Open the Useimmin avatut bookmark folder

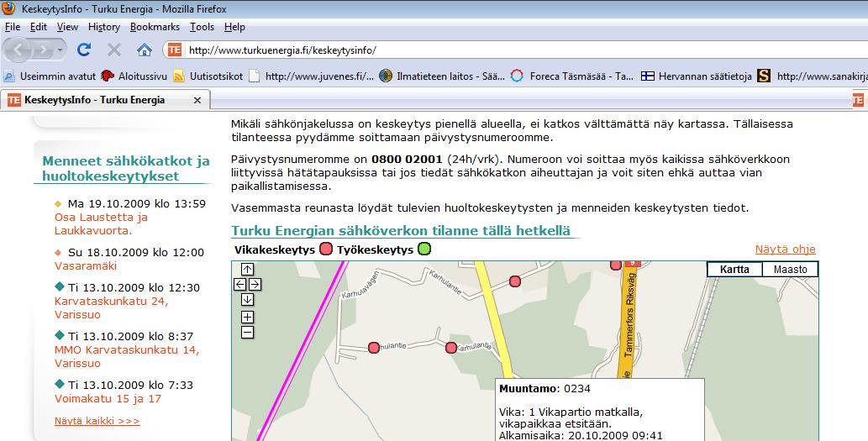(x=50, y=76)
